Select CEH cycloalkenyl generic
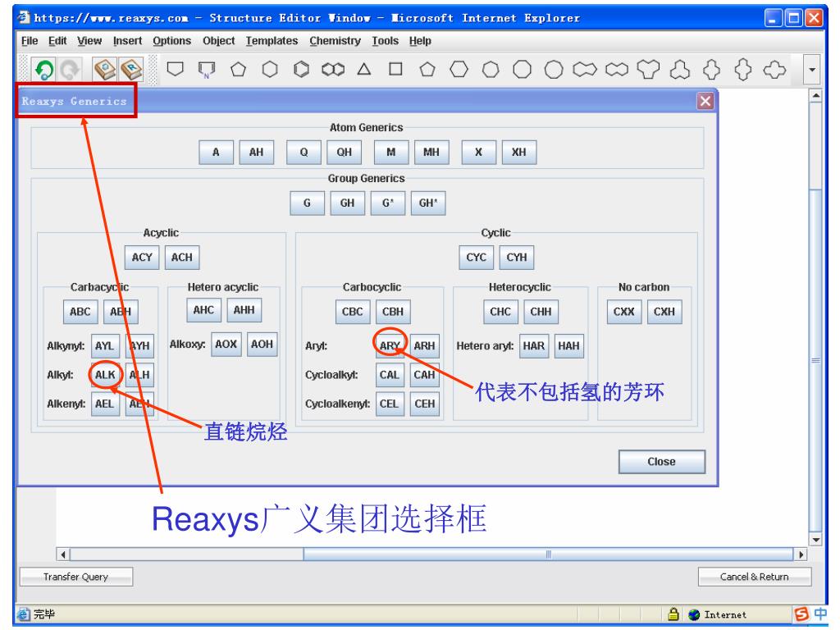 425,404
